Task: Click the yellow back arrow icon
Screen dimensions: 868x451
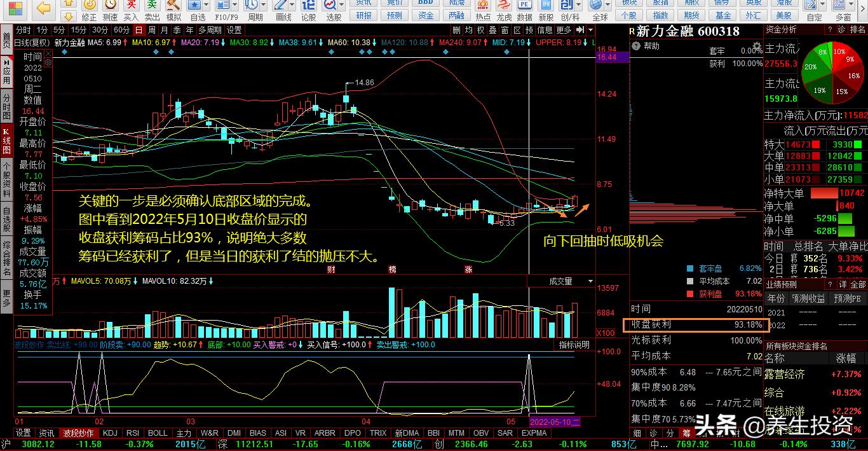Action: 43,8
